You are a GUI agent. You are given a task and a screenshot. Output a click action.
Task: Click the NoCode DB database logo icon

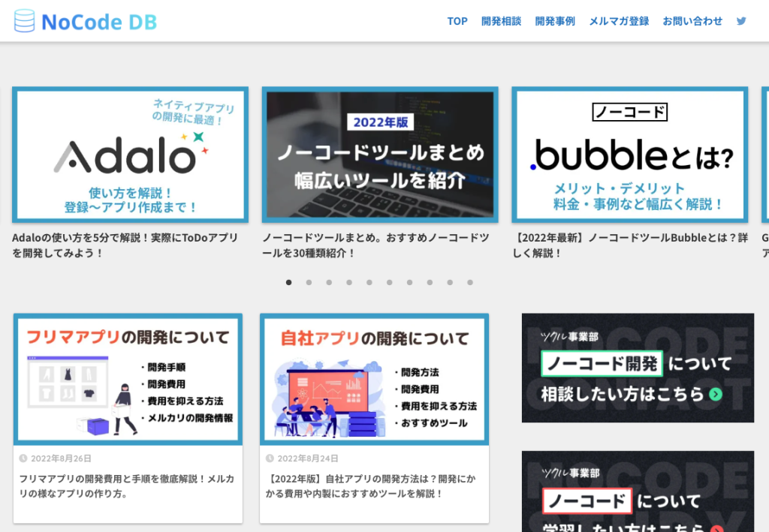coord(23,20)
